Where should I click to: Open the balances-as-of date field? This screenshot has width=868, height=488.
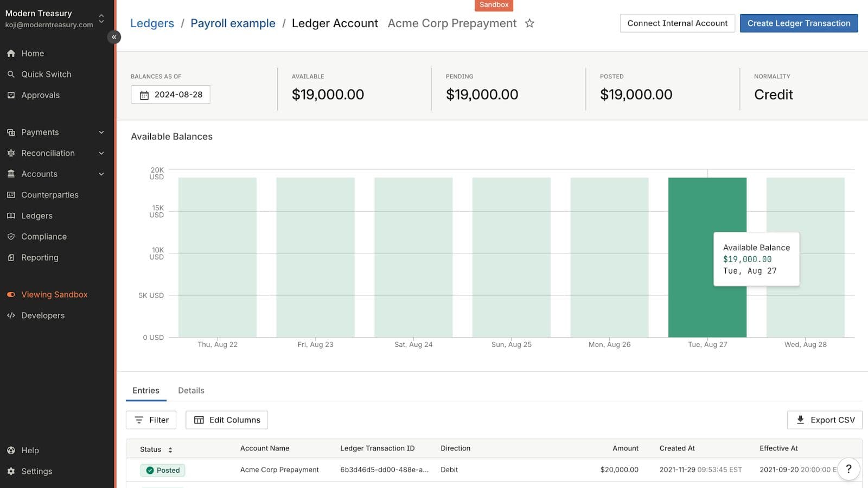[x=170, y=94]
